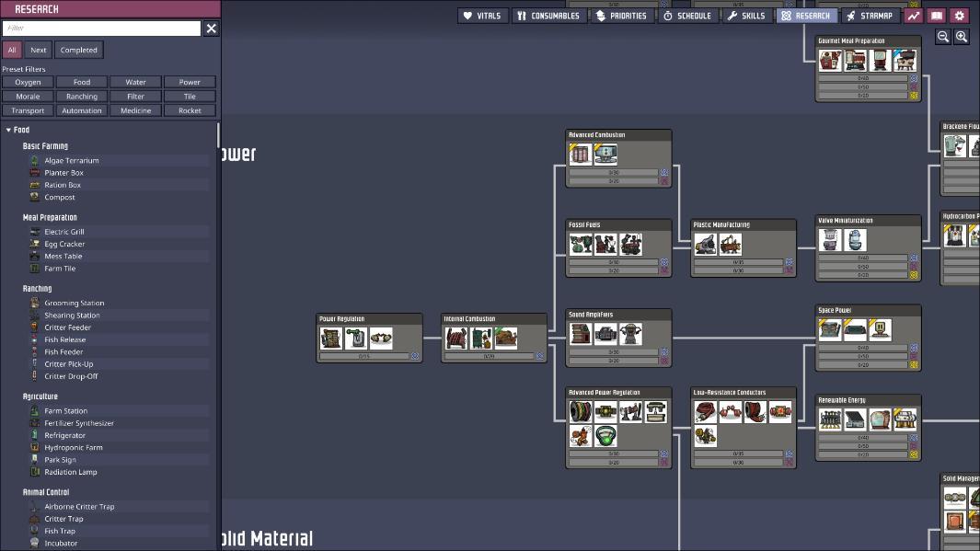Image resolution: width=980 pixels, height=551 pixels.
Task: Select the Next filter toggle
Action: coord(38,50)
